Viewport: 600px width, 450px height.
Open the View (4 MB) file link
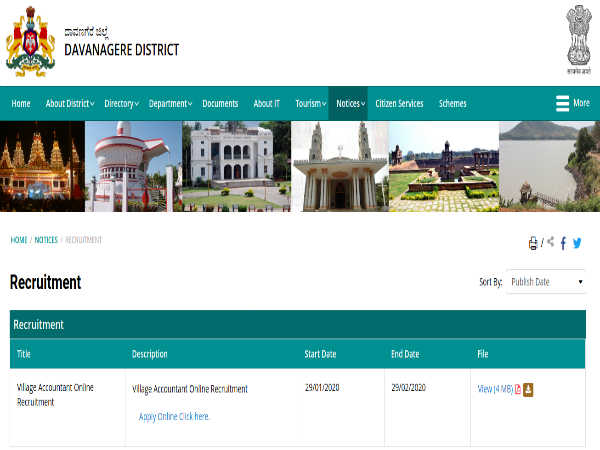click(x=494, y=389)
